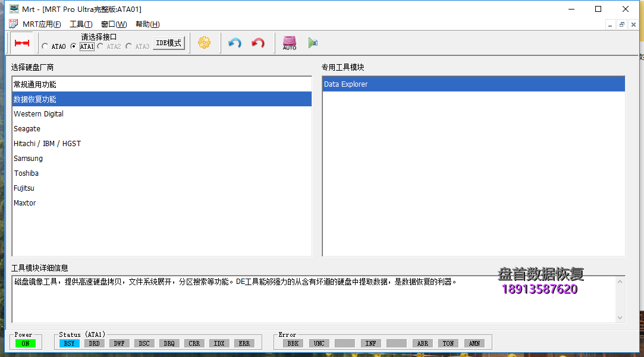Click the green run/execute arrow icon
Viewport: 644px width, 357px height.
coord(313,43)
